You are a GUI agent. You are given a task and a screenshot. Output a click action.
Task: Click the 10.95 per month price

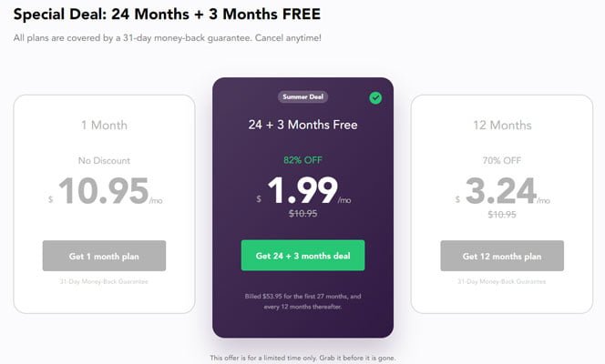(x=105, y=191)
